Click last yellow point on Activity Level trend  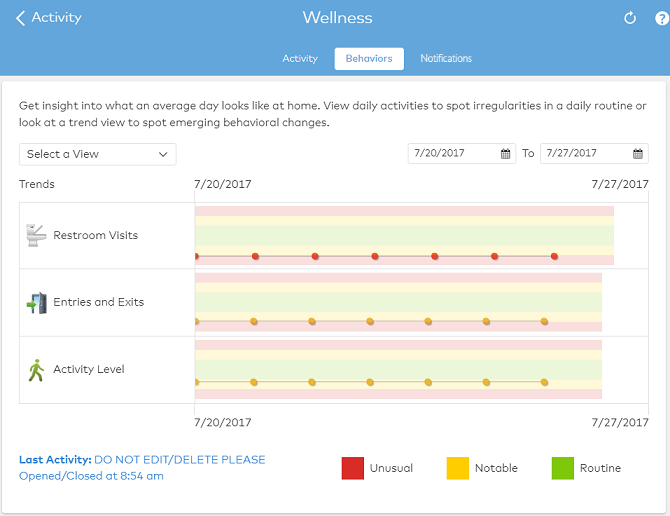point(544,382)
